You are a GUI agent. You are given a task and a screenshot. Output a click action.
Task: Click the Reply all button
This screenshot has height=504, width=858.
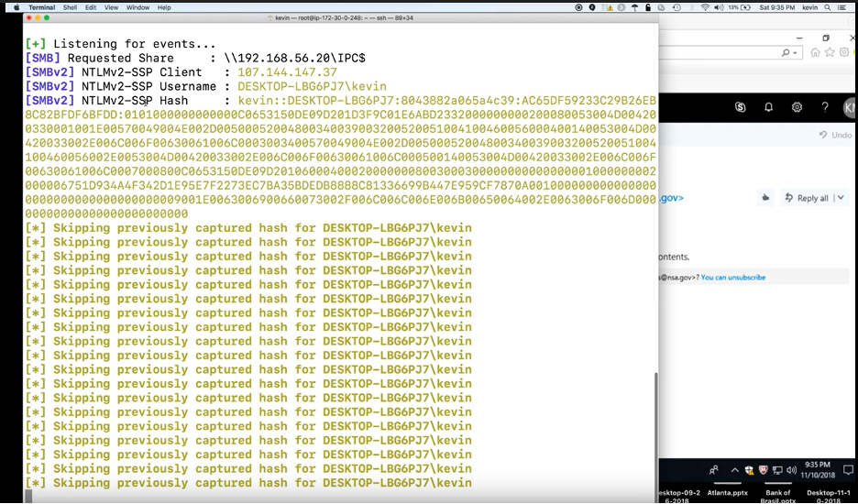(807, 198)
